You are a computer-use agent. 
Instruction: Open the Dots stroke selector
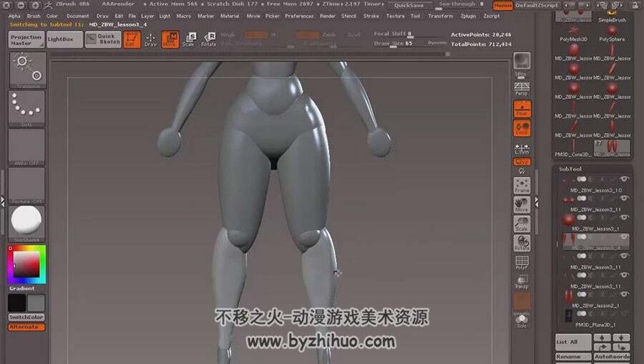point(27,108)
